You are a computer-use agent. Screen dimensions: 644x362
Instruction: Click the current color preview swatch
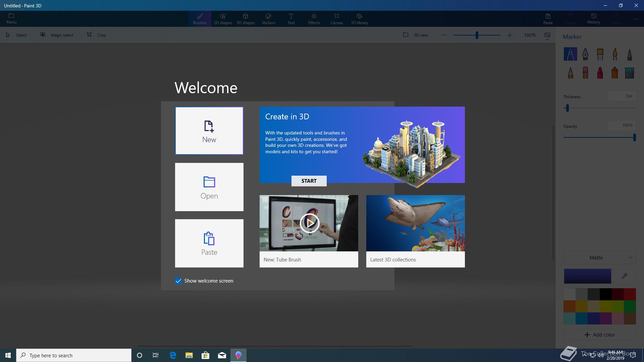[587, 276]
